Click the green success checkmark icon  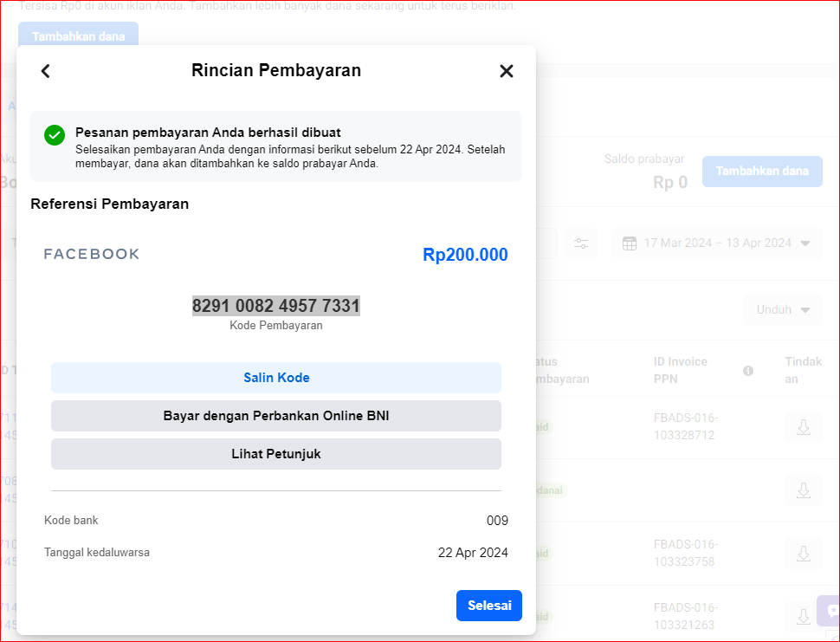click(55, 135)
